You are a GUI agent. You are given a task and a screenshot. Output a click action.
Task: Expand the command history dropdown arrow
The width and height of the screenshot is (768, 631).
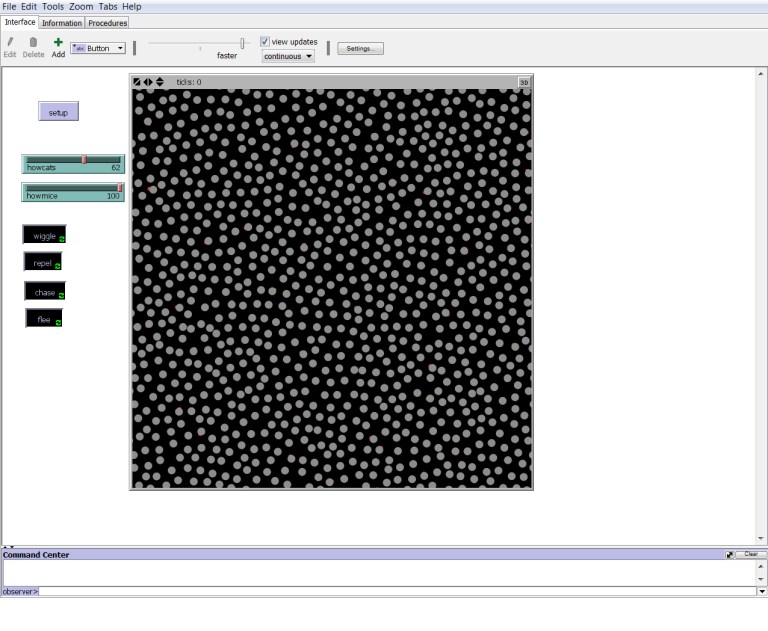(761, 592)
